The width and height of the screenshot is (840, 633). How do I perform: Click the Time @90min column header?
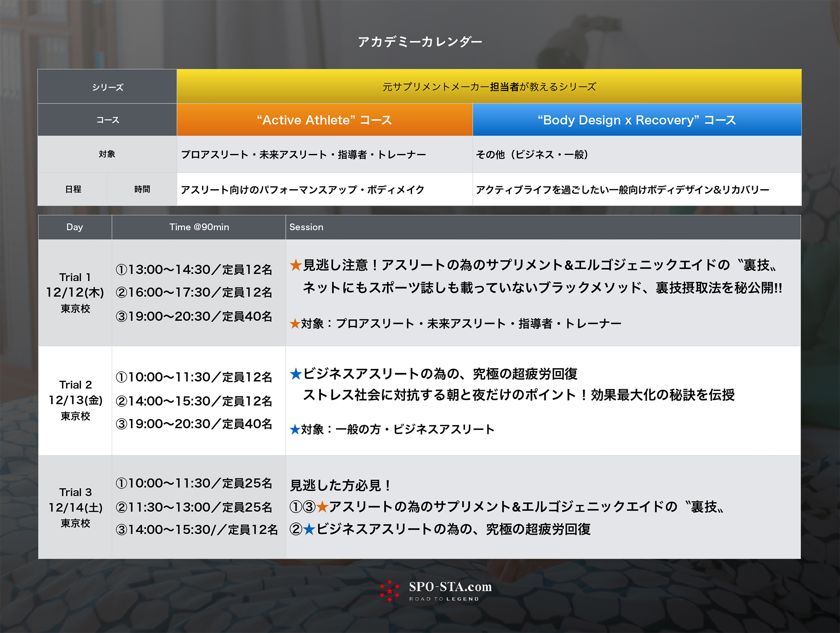[x=199, y=227]
